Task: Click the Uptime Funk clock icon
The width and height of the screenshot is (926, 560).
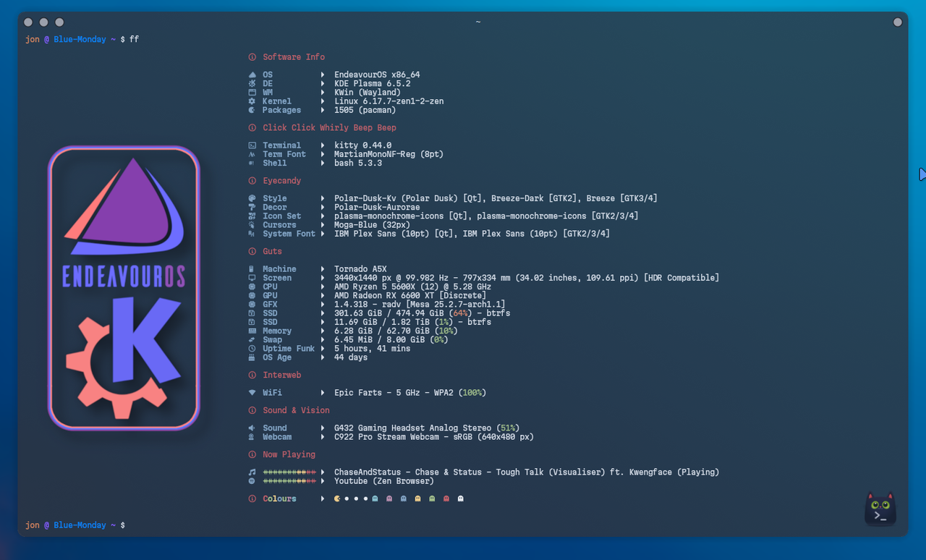Action: coord(252,349)
